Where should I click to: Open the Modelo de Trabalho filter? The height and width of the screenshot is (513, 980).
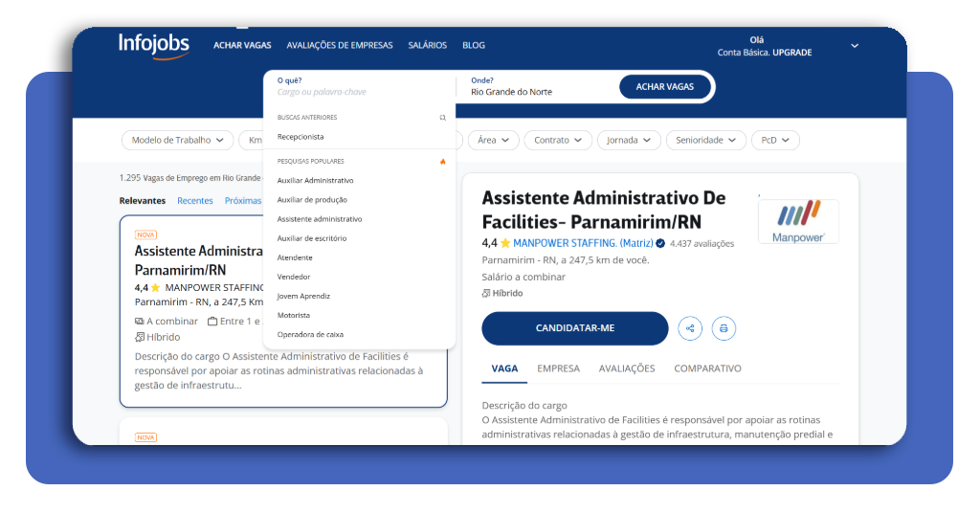coord(177,140)
